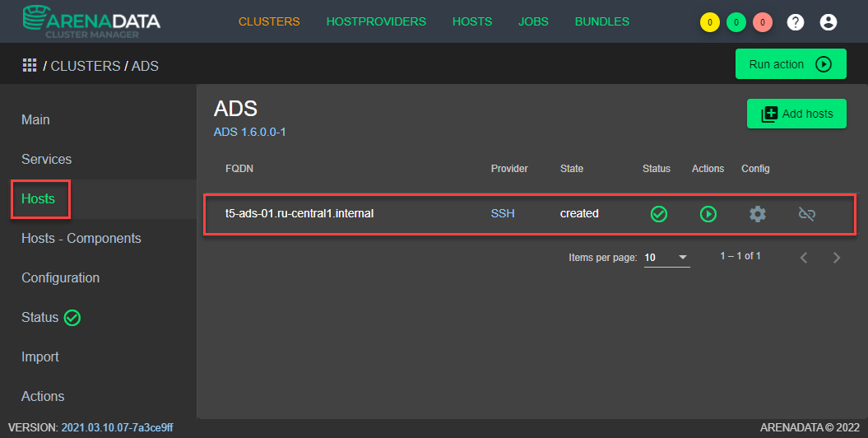Click the green job counter badge
Image resolution: width=868 pixels, height=438 pixels.
coord(736,22)
